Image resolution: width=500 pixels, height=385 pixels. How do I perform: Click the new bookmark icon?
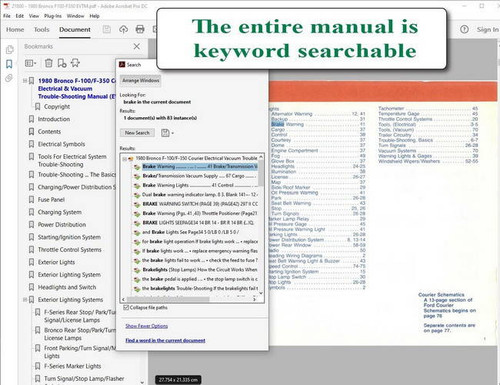(62, 63)
